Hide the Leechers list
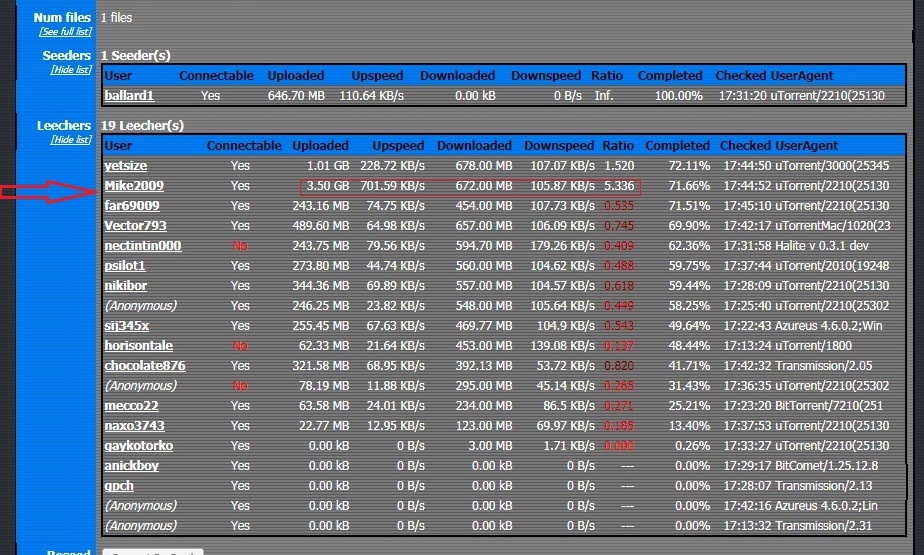The image size is (924, 555). point(71,139)
